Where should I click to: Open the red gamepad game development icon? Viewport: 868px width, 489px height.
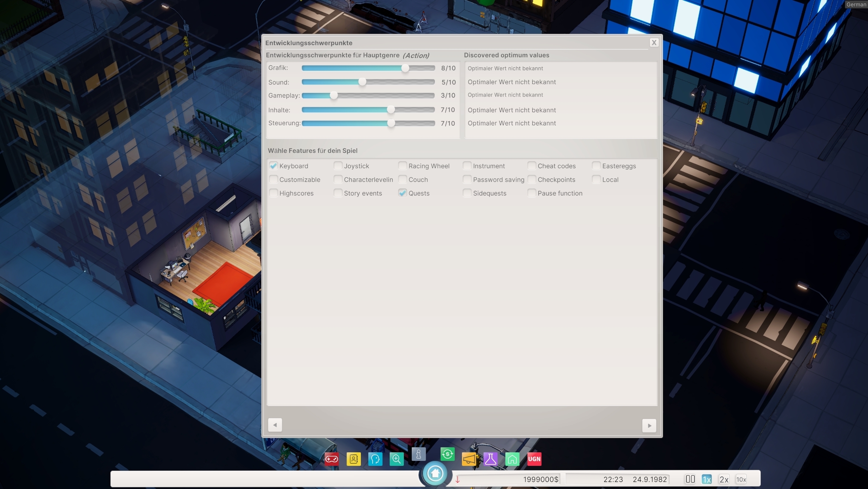click(332, 459)
